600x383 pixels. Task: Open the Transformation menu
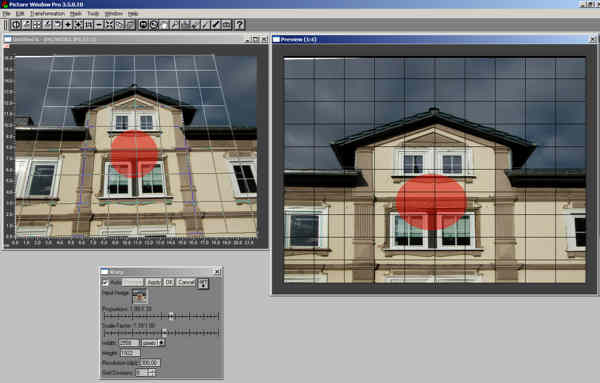pyautogui.click(x=47, y=13)
